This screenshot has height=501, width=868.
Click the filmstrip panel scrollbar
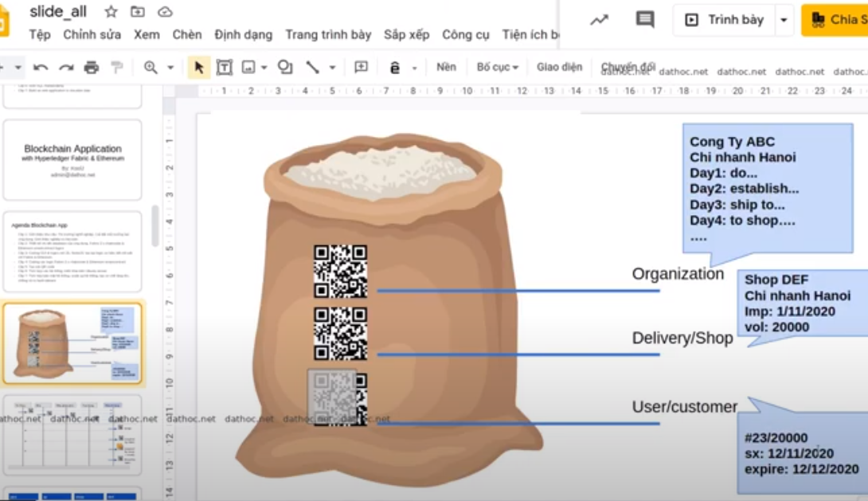(x=155, y=226)
